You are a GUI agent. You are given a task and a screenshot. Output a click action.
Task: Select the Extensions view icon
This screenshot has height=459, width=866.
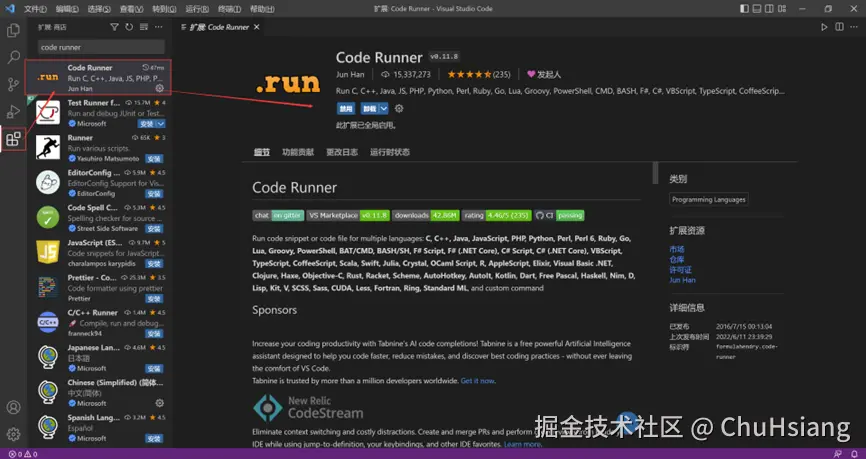(x=13, y=139)
